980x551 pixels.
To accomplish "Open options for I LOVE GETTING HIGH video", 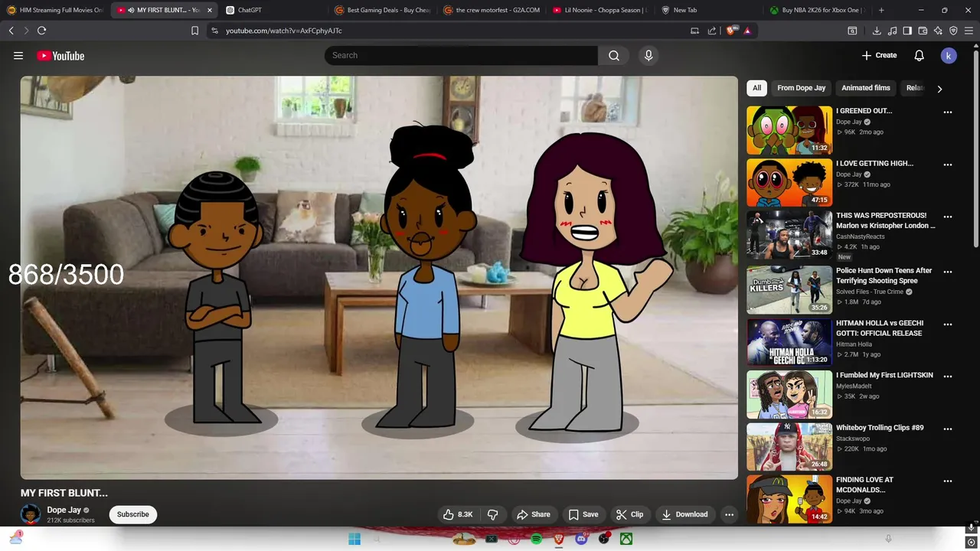I will point(948,165).
